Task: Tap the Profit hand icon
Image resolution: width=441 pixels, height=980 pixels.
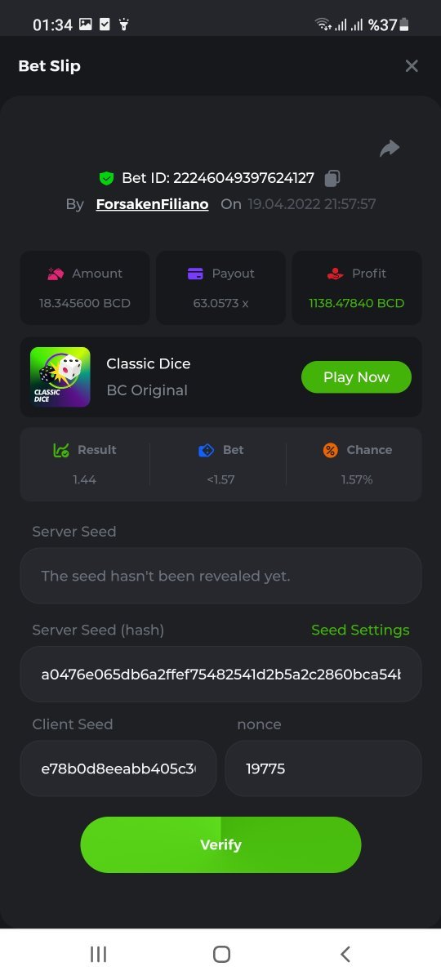Action: 335,274
